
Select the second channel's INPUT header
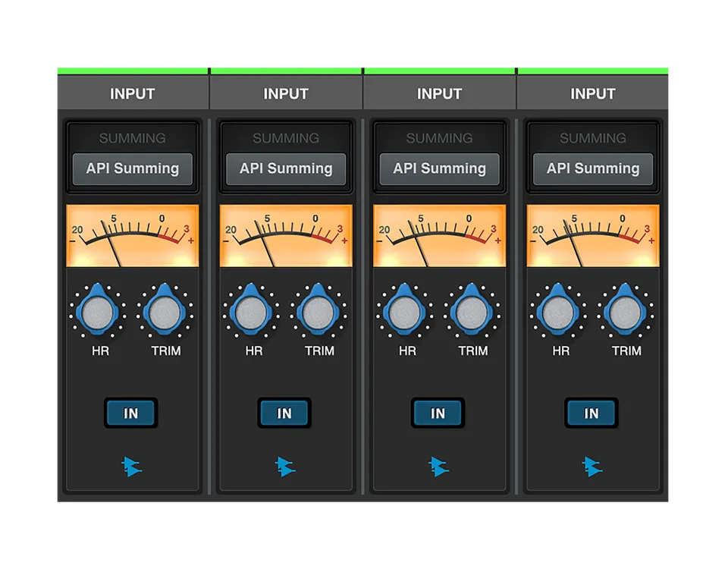coord(286,94)
